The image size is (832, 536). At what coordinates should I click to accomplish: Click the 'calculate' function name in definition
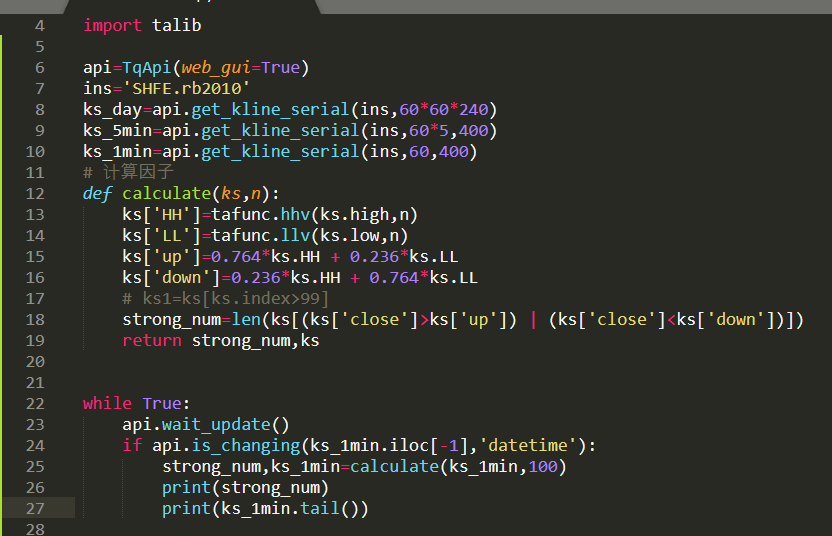167,194
